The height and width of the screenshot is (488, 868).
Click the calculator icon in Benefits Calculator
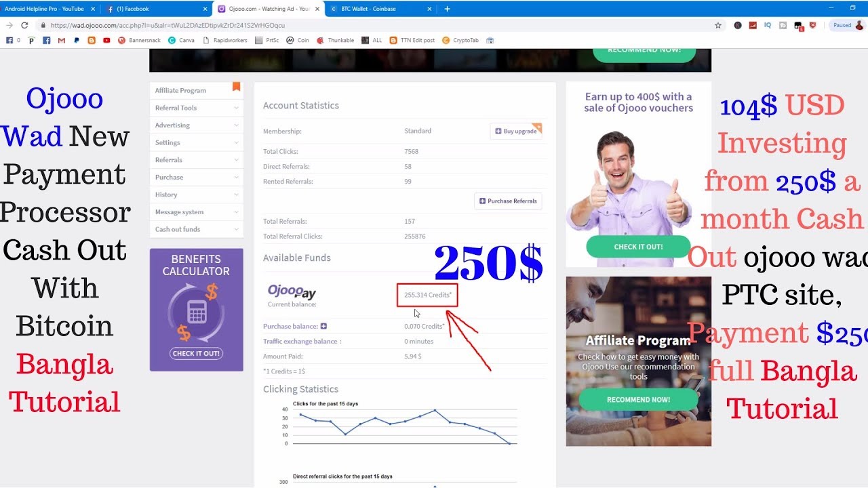click(197, 312)
